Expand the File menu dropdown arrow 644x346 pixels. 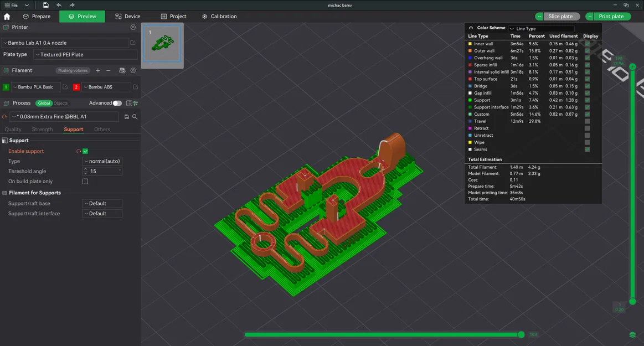tap(27, 5)
